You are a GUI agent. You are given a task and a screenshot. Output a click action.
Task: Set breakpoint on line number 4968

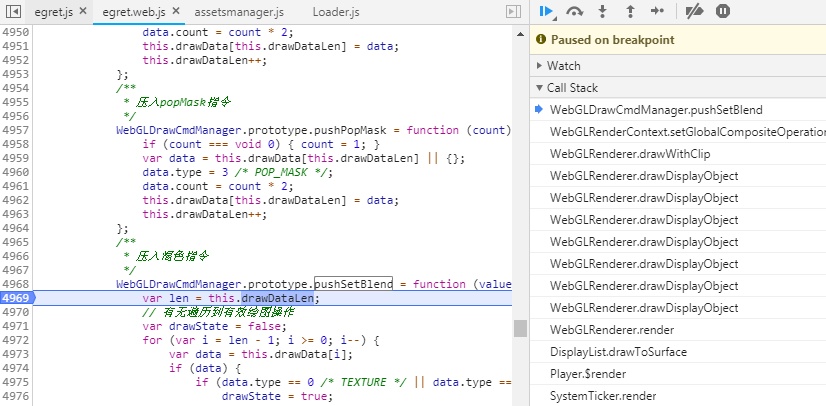click(16, 284)
